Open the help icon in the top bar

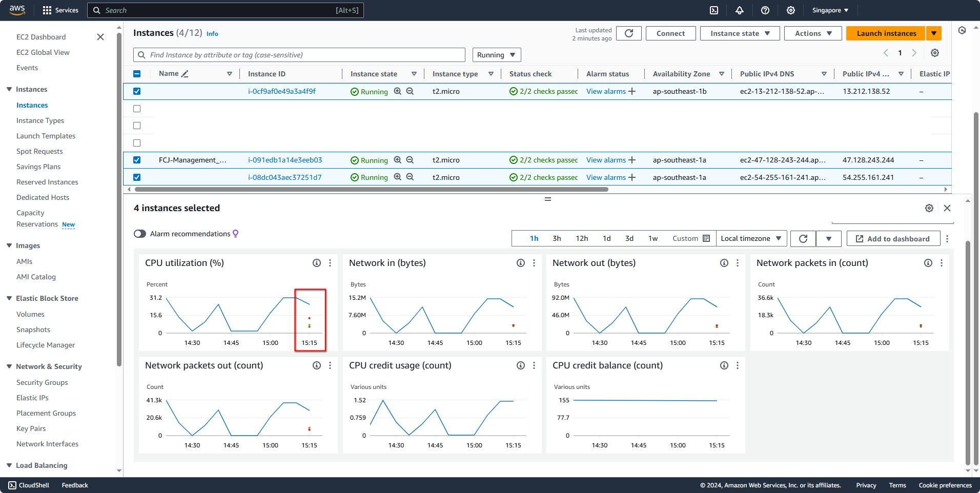click(x=765, y=10)
